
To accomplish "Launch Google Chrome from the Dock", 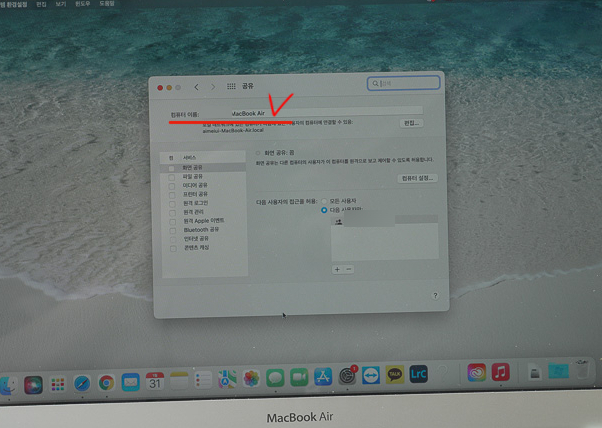I will coord(106,383).
